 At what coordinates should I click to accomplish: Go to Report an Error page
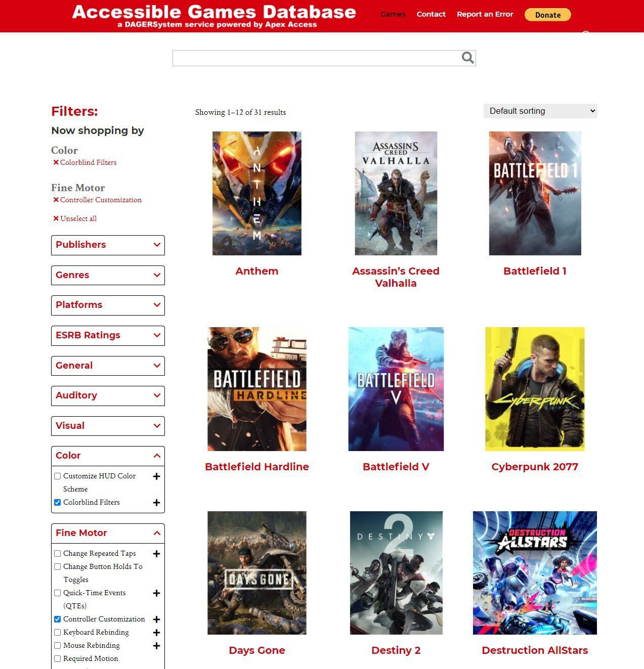(485, 14)
